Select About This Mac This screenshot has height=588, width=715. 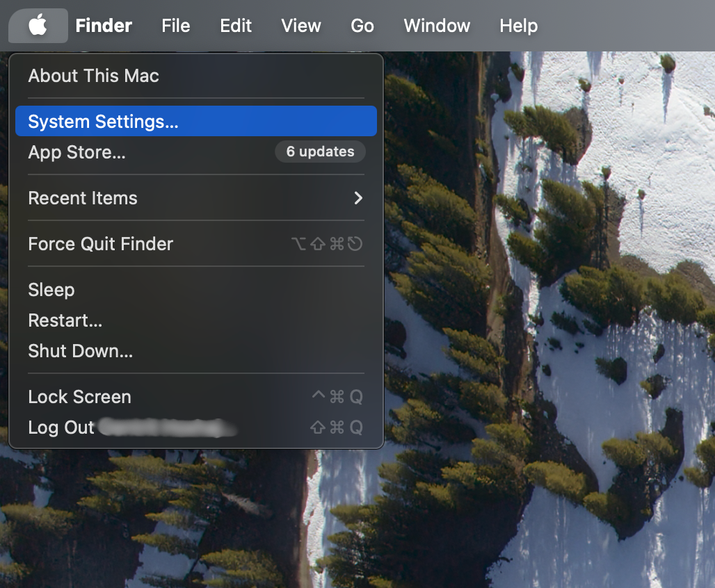93,76
